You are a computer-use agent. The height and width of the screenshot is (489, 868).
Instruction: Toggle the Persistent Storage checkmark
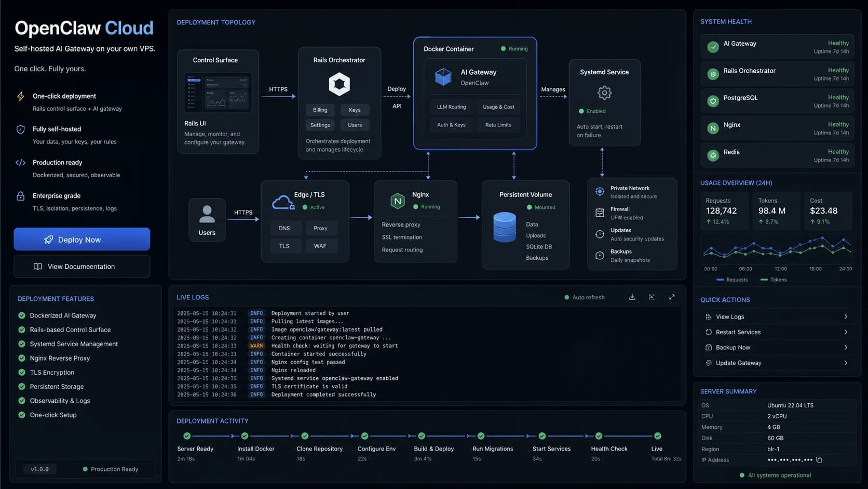pos(22,387)
